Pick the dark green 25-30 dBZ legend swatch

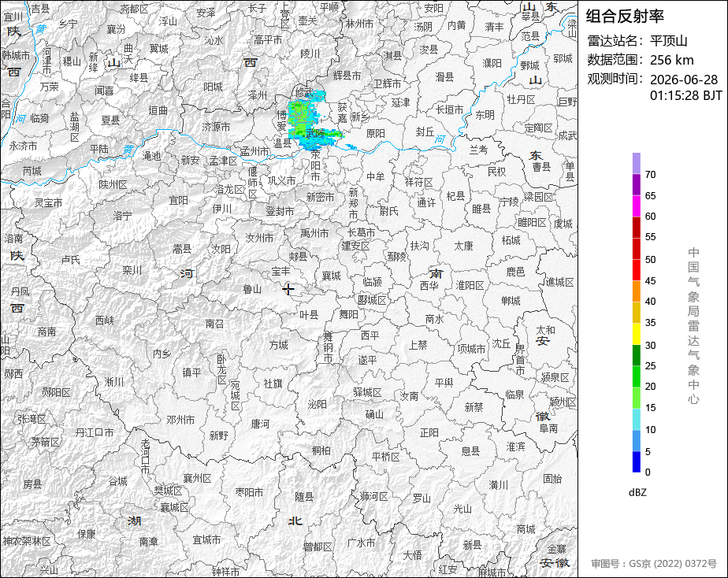click(637, 355)
